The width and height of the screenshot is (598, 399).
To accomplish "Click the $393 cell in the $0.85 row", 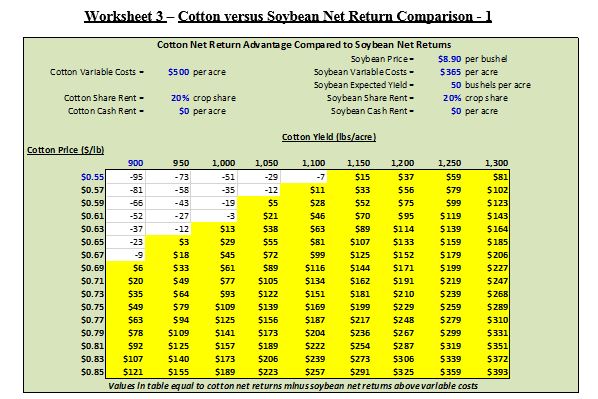I will [x=497, y=372].
